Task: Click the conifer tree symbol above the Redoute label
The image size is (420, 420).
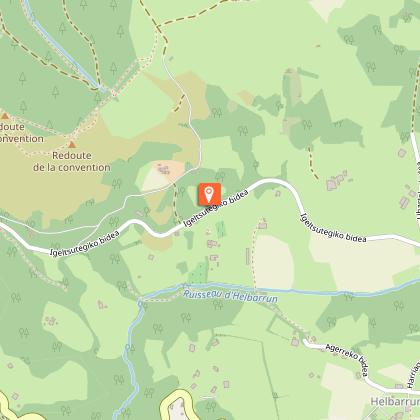Action: pyautogui.click(x=50, y=126)
